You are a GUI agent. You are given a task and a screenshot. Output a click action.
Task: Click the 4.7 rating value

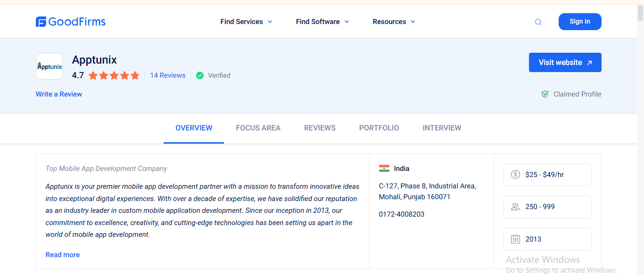pyautogui.click(x=78, y=75)
